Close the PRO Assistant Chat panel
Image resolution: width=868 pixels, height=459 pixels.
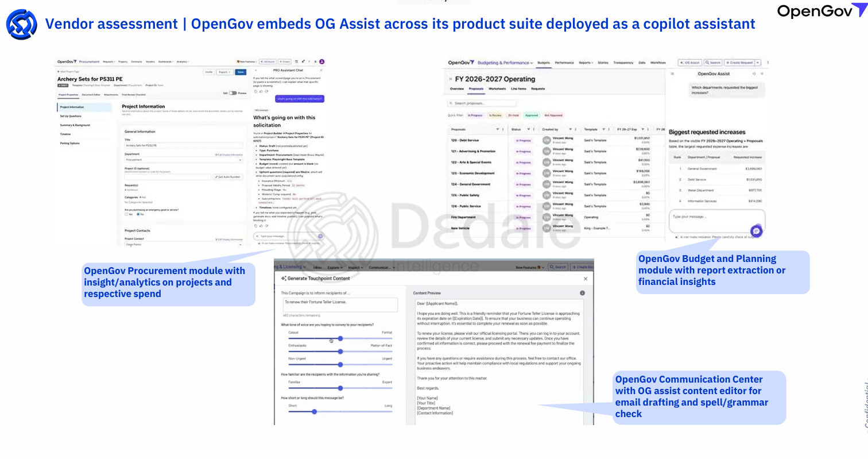click(321, 70)
